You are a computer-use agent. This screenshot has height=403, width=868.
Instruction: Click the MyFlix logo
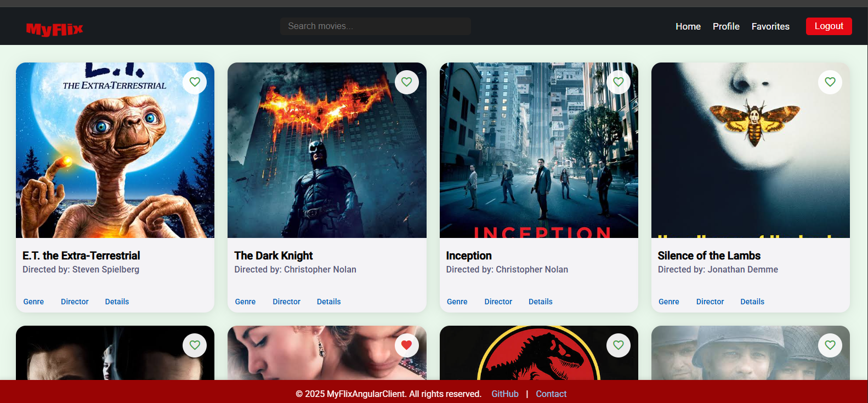click(x=54, y=29)
